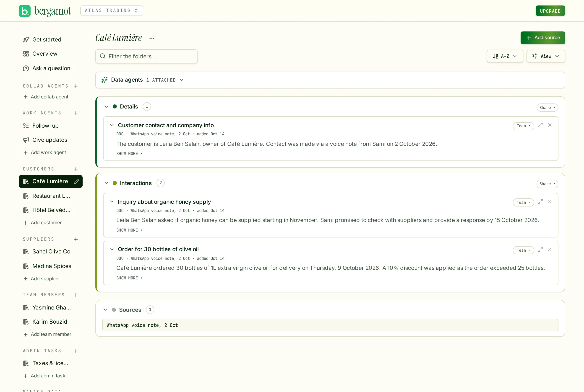Screen dimensions: 584x392
Task: Open the Café Lumière more options ellipsis
Action: pos(152,39)
